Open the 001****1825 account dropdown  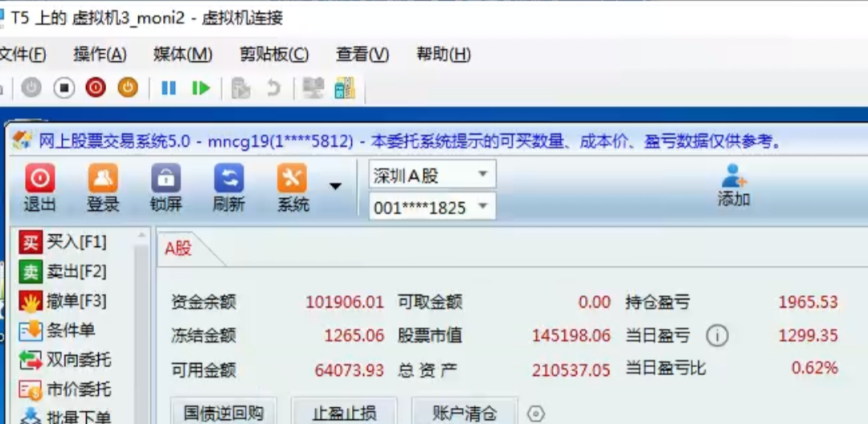432,208
